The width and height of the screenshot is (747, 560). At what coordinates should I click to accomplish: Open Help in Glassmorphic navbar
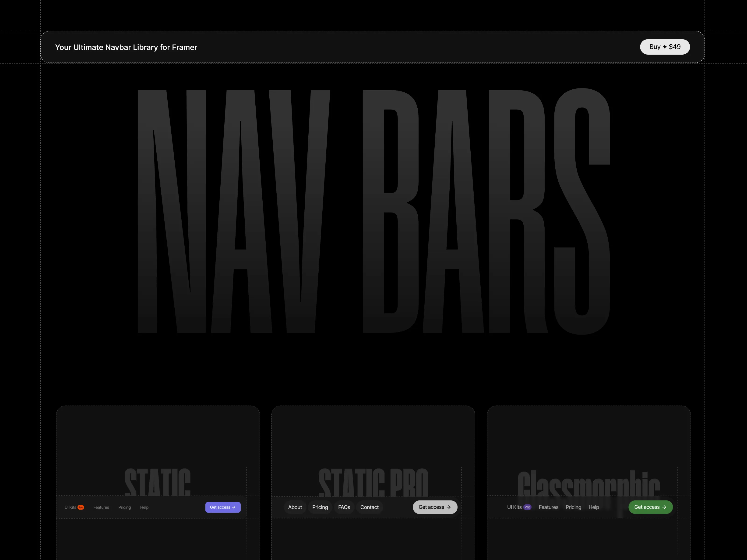point(594,507)
